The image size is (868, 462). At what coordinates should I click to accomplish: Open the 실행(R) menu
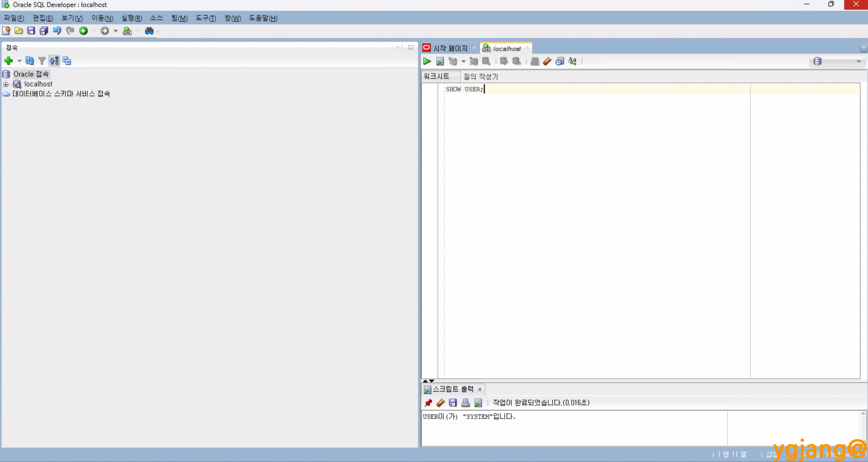click(x=132, y=18)
